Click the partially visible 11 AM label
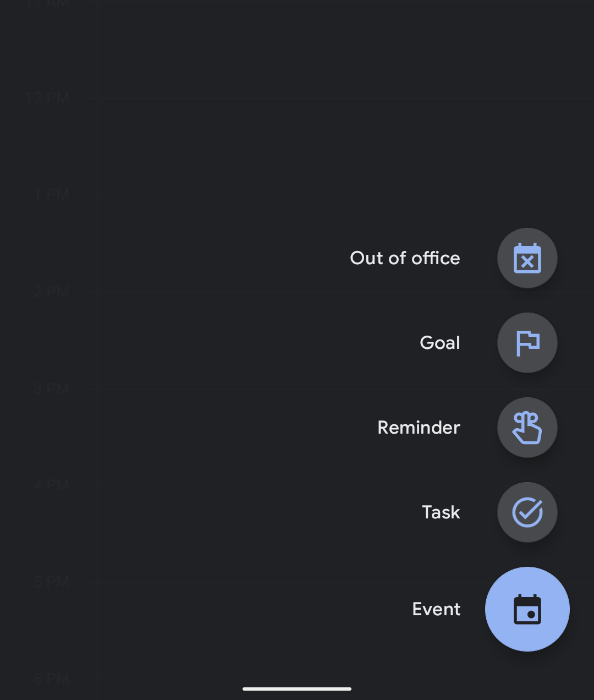 point(48,3)
